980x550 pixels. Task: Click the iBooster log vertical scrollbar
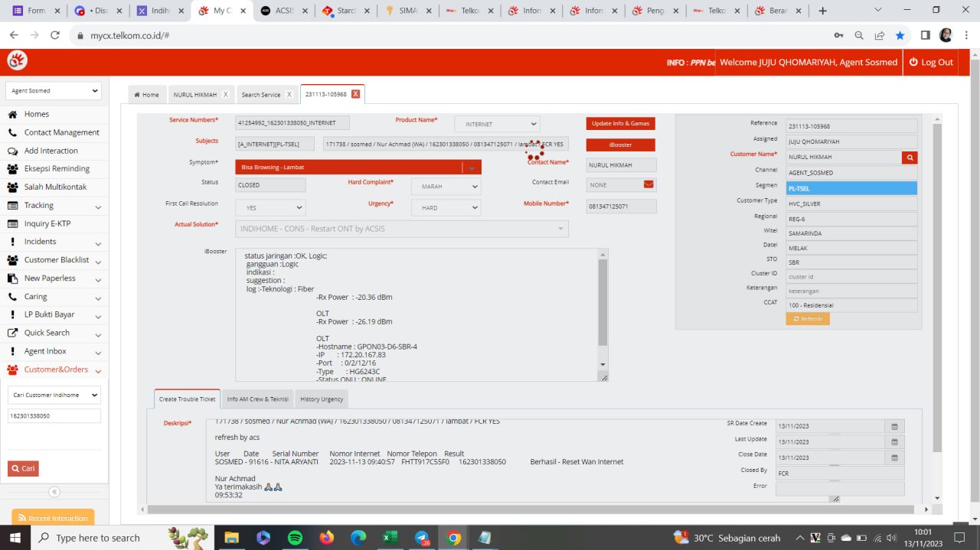click(603, 303)
